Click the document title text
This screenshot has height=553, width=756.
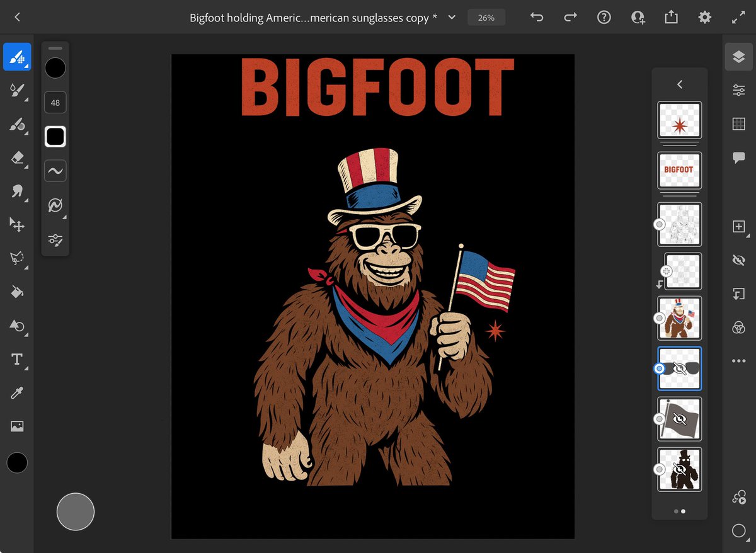(x=314, y=18)
